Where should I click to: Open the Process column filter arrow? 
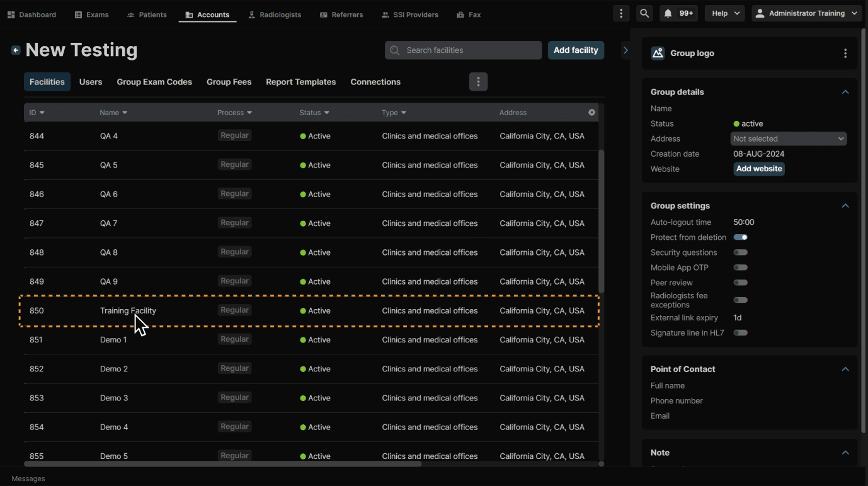(x=249, y=113)
